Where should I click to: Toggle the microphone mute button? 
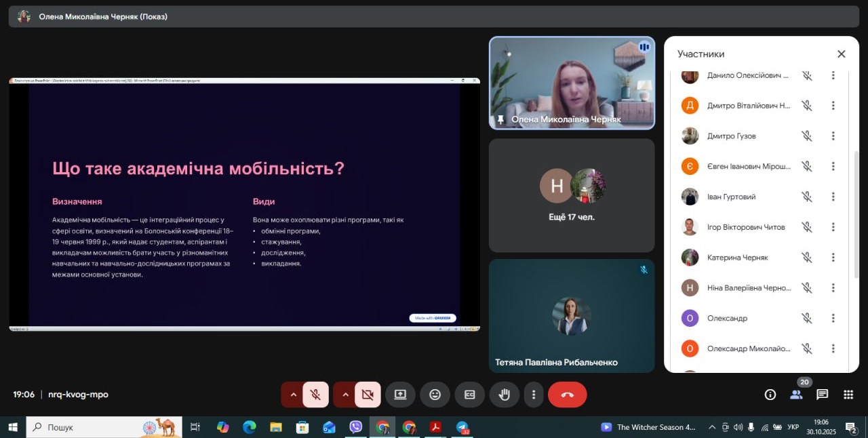pyautogui.click(x=315, y=395)
